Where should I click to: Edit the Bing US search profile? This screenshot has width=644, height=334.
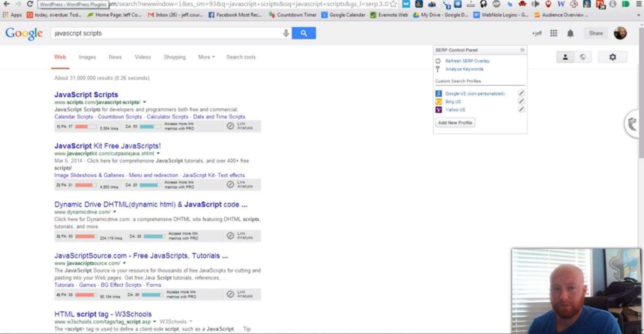point(521,101)
